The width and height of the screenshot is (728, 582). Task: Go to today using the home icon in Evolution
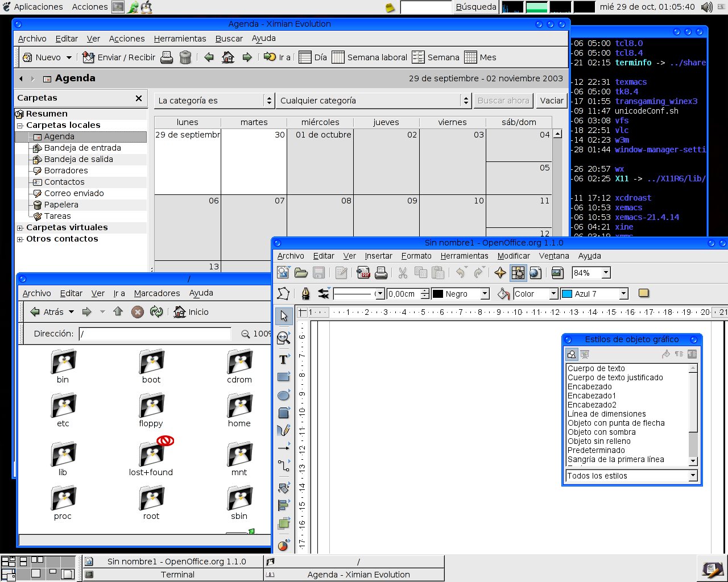(x=228, y=57)
